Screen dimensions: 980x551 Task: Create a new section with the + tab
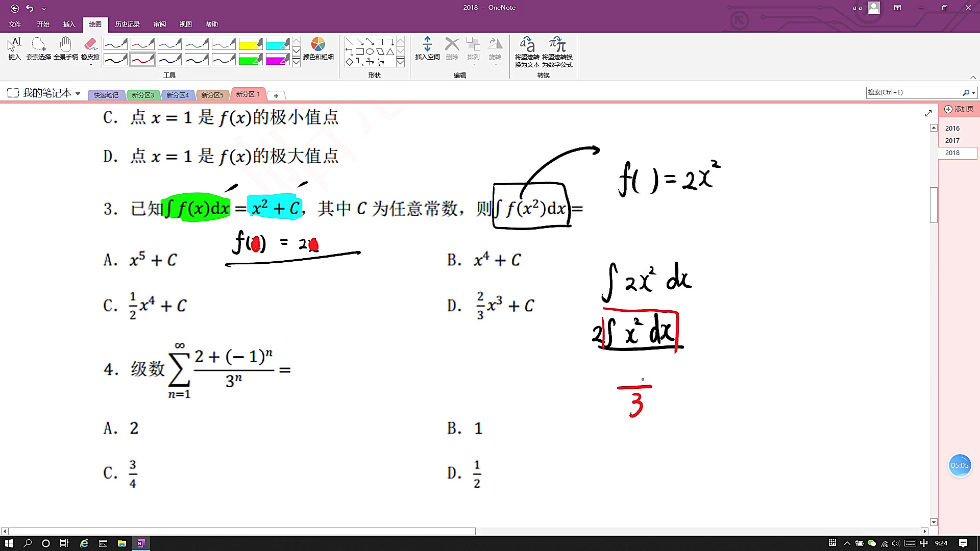click(276, 95)
